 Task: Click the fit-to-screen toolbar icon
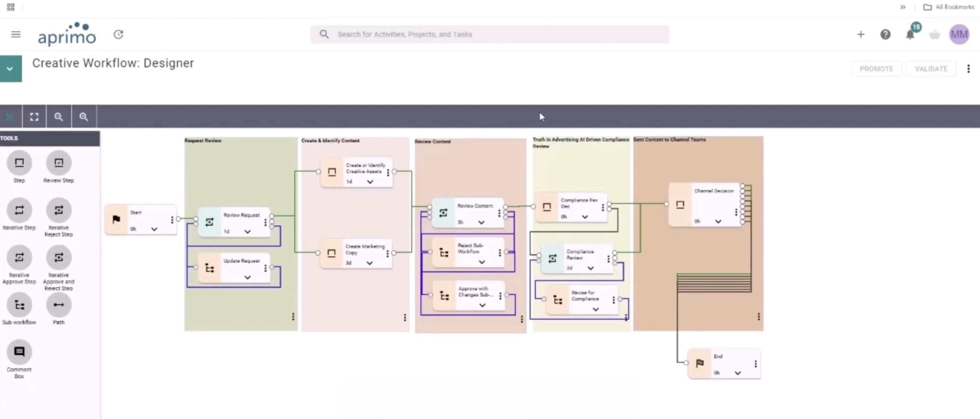(34, 117)
